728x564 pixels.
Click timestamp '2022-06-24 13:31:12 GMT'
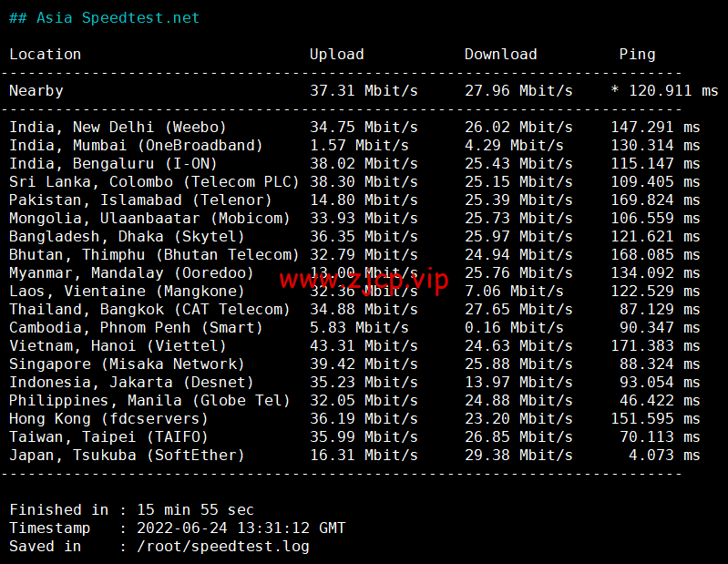point(241,528)
